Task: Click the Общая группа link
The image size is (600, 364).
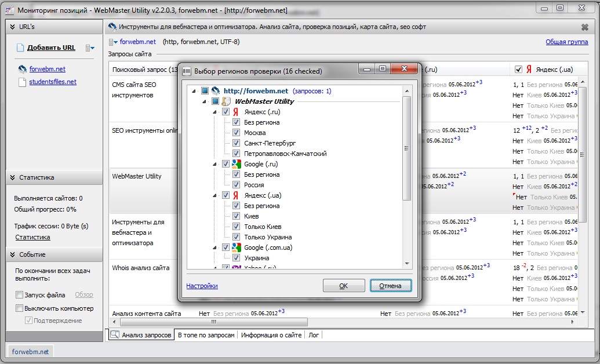Action: click(566, 42)
